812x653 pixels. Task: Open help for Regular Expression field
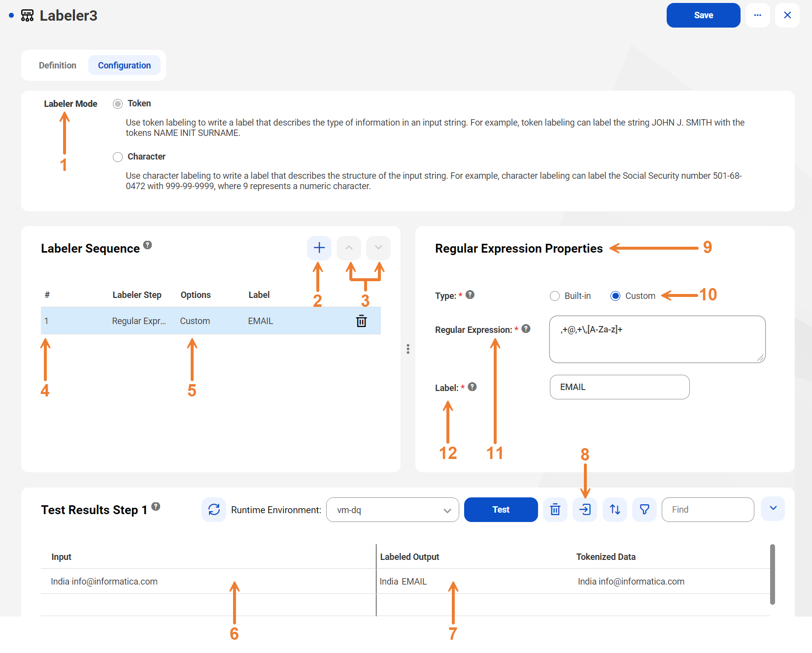[x=526, y=328]
